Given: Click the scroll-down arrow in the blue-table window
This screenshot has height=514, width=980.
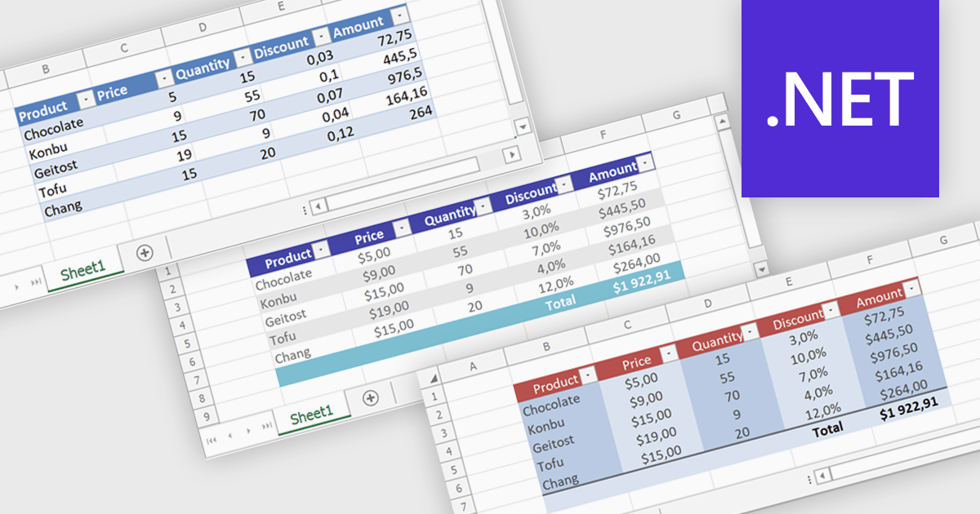Looking at the screenshot, I should pos(523,128).
